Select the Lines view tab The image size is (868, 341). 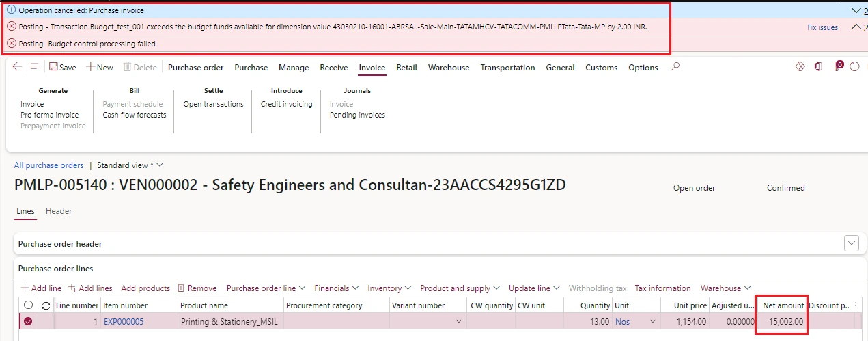click(x=25, y=212)
